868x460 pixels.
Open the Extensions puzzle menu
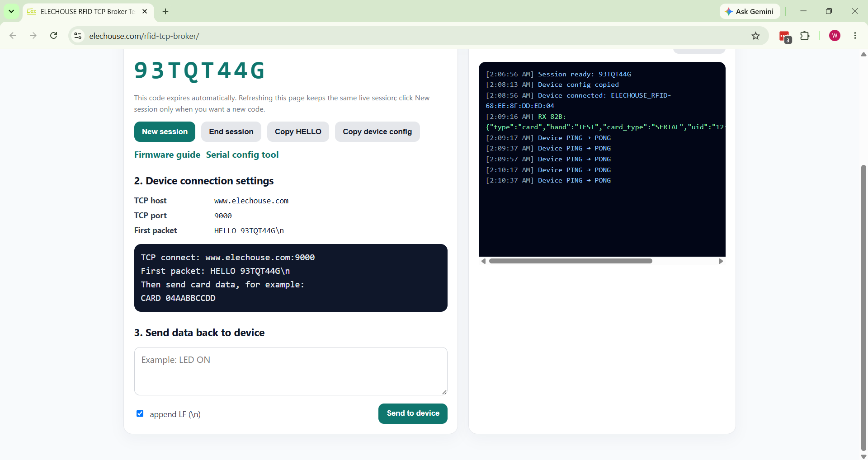tap(805, 36)
